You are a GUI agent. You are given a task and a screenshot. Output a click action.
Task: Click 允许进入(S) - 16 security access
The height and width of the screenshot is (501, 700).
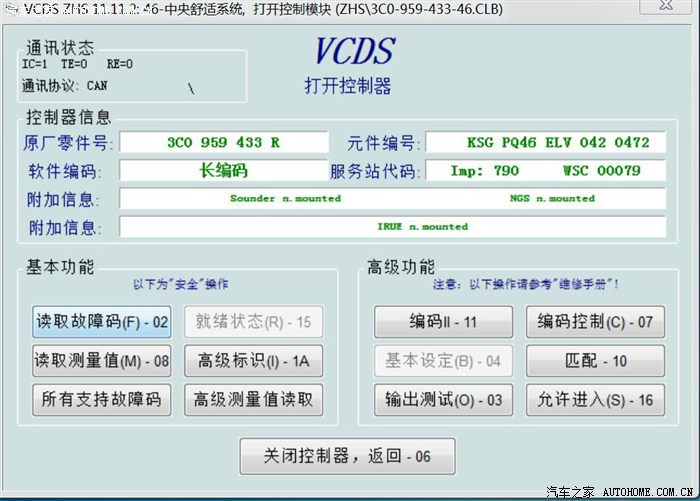(595, 400)
